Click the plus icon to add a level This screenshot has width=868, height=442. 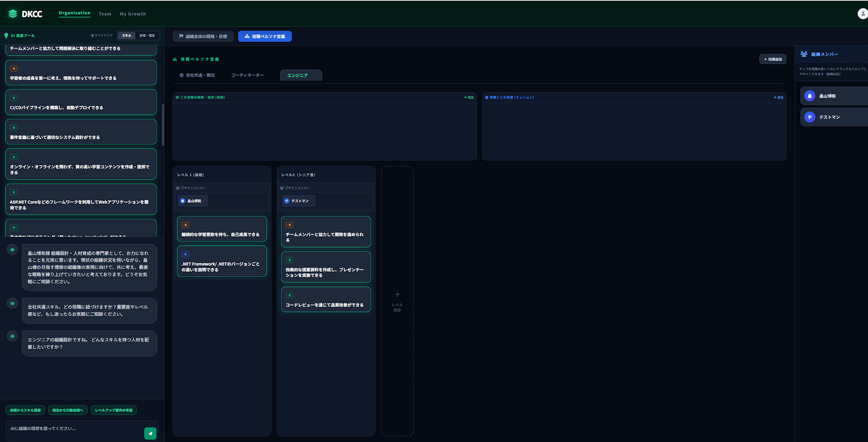click(397, 294)
